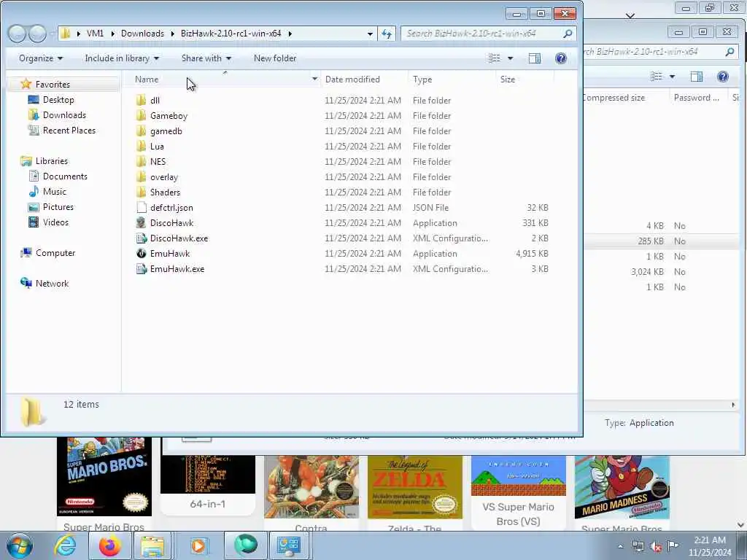This screenshot has height=560, width=747.
Task: Select the Lua folder icon
Action: coord(141,146)
